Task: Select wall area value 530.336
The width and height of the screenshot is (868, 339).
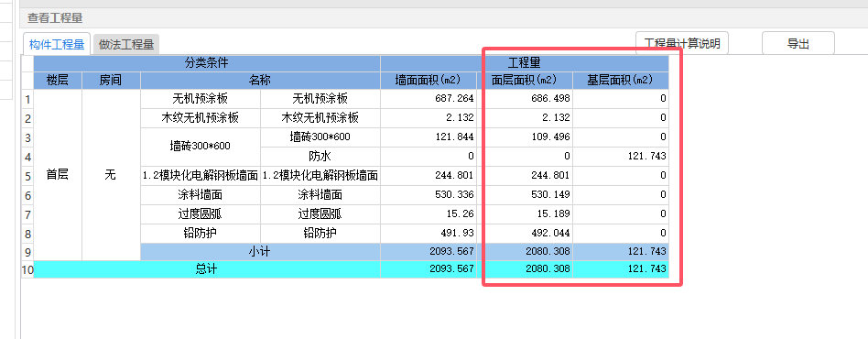Action: (428, 194)
